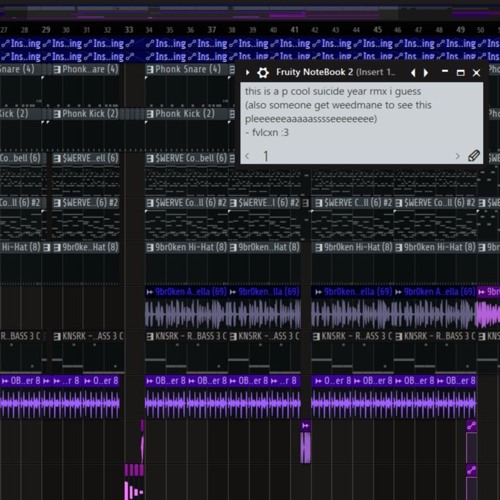Flip to the next NoteBook page
Screen dimensions: 500x500
point(457,156)
